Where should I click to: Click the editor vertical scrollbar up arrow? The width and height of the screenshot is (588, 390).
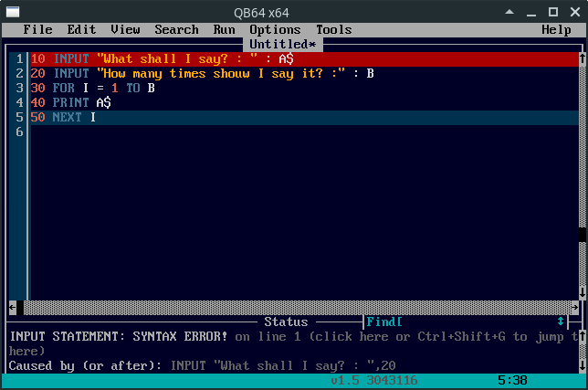pos(583,58)
